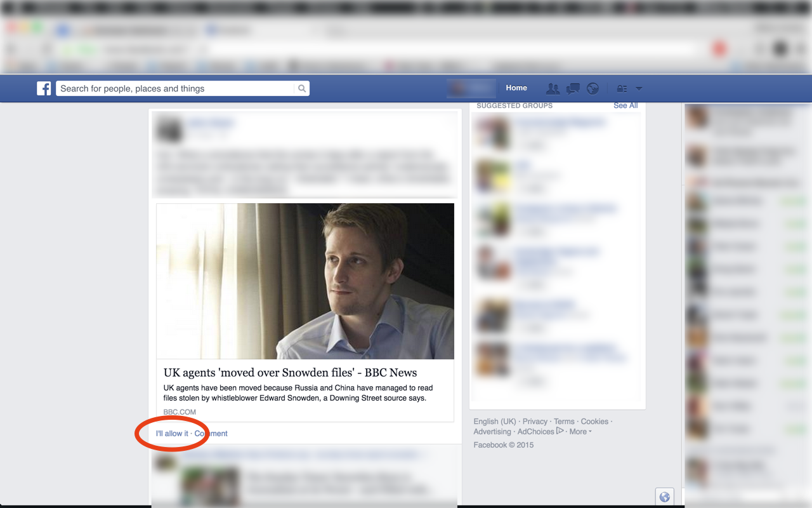Click the 'Facebook © 2015' copyright text

tap(504, 445)
